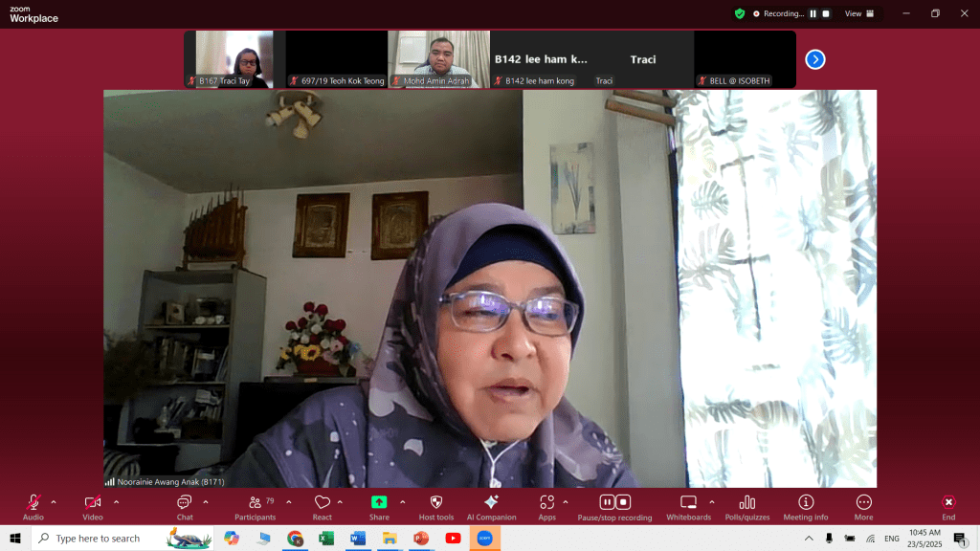The image size is (980, 551).
Task: Open the React emoji menu
Action: (323, 506)
